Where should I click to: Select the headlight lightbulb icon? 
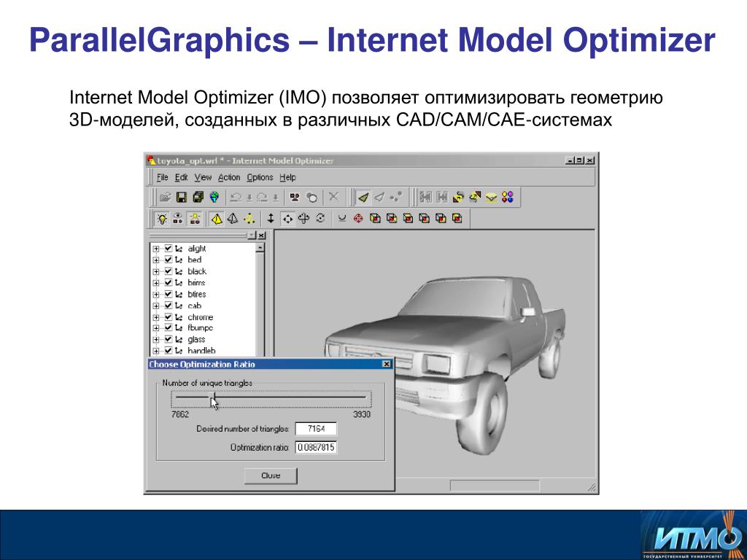coord(162,219)
